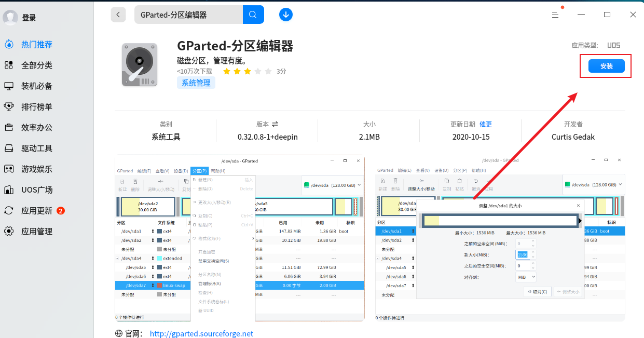
Task: Open the downloads manager icon
Action: (x=285, y=15)
